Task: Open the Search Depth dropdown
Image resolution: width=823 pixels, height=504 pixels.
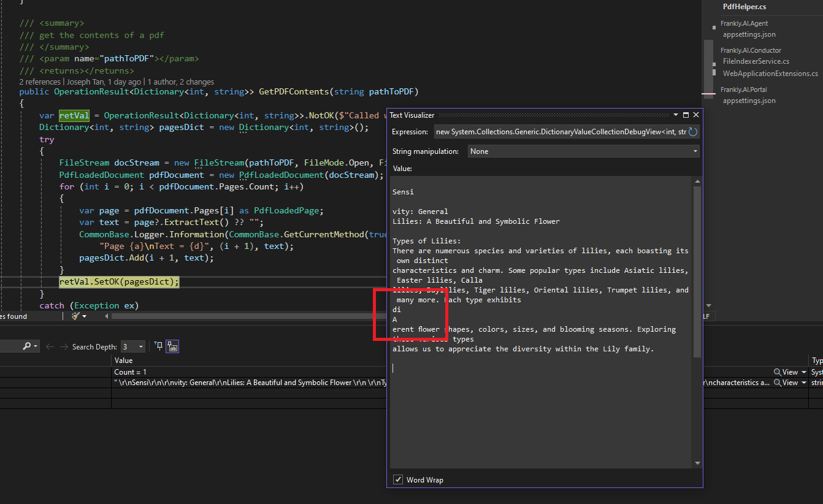Action: pos(133,346)
